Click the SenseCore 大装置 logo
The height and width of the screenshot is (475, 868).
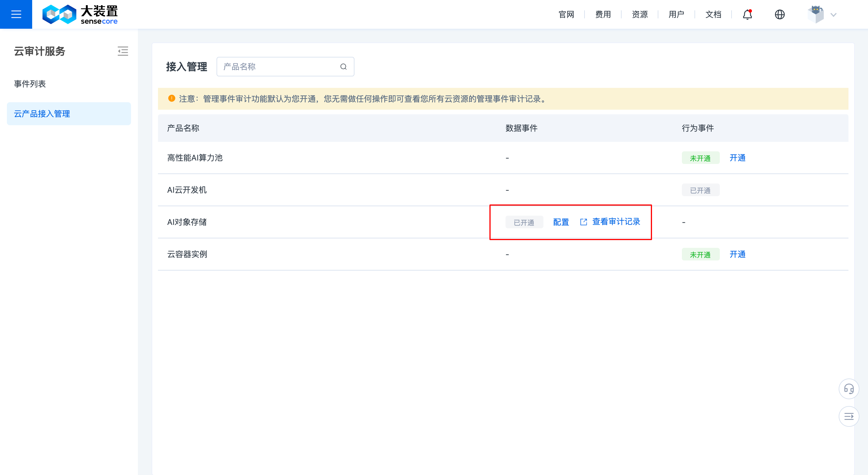click(80, 14)
